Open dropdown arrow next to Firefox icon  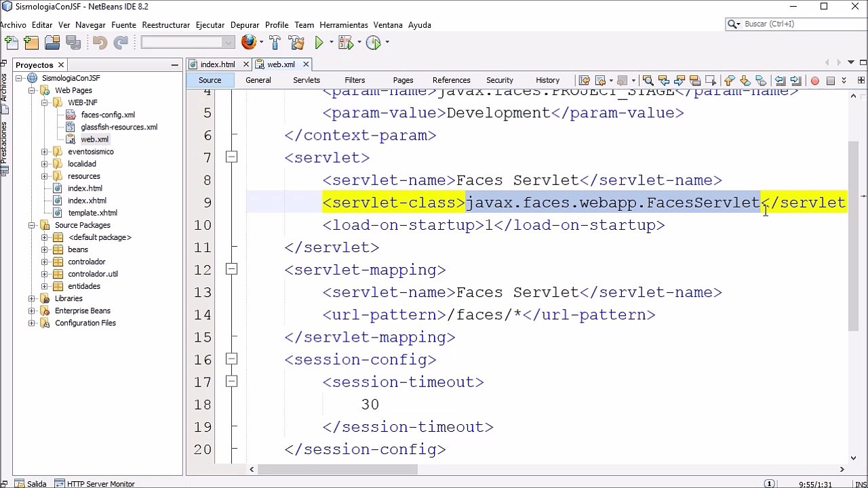click(262, 43)
